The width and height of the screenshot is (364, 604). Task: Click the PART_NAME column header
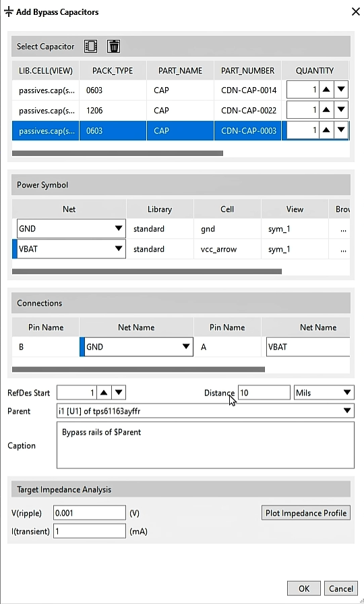(x=180, y=70)
